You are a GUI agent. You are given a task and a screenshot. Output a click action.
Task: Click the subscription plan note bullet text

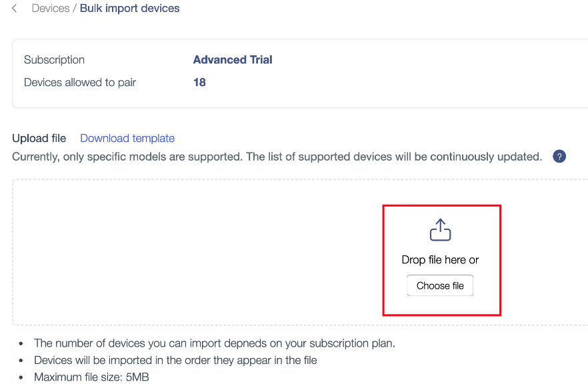click(x=215, y=343)
